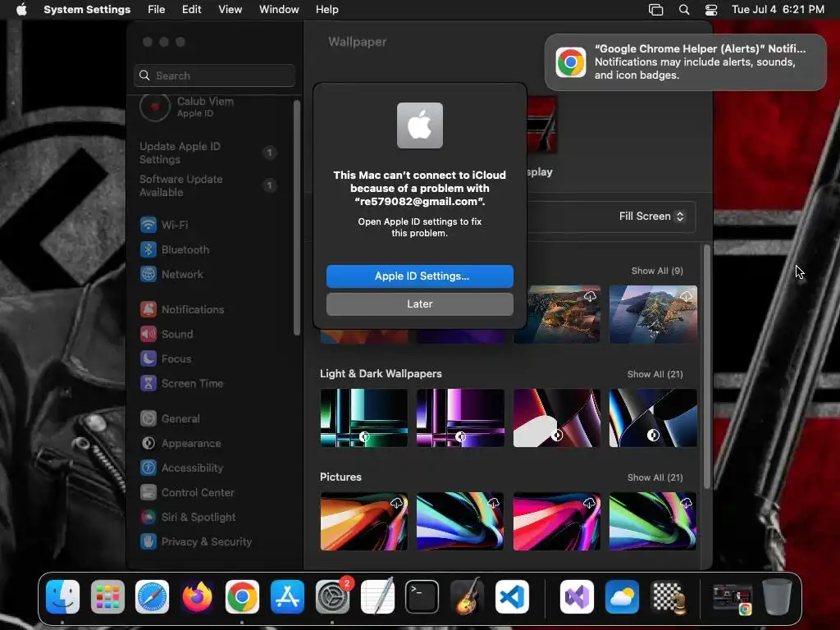Open Spotlight search in menu bar
Screen dimensions: 840x630
pos(684,9)
